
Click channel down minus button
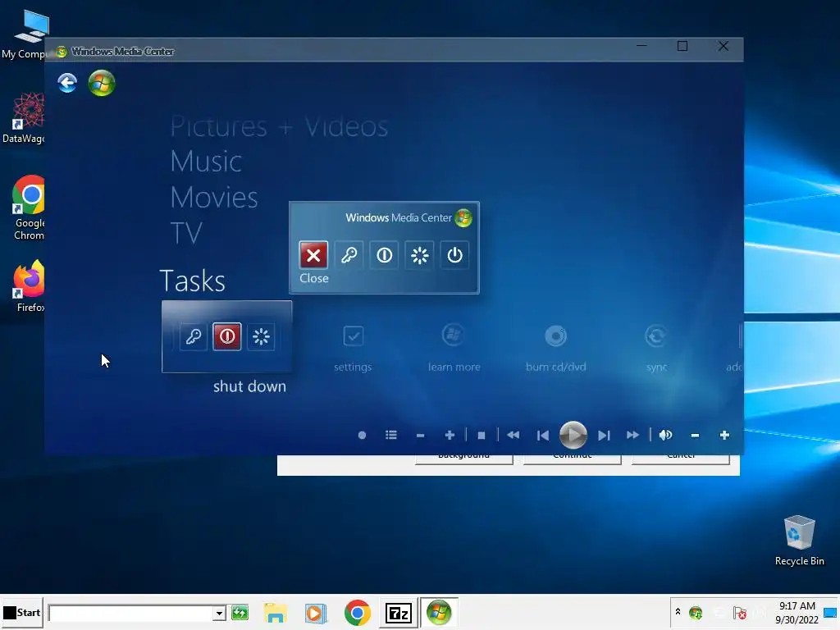click(421, 436)
